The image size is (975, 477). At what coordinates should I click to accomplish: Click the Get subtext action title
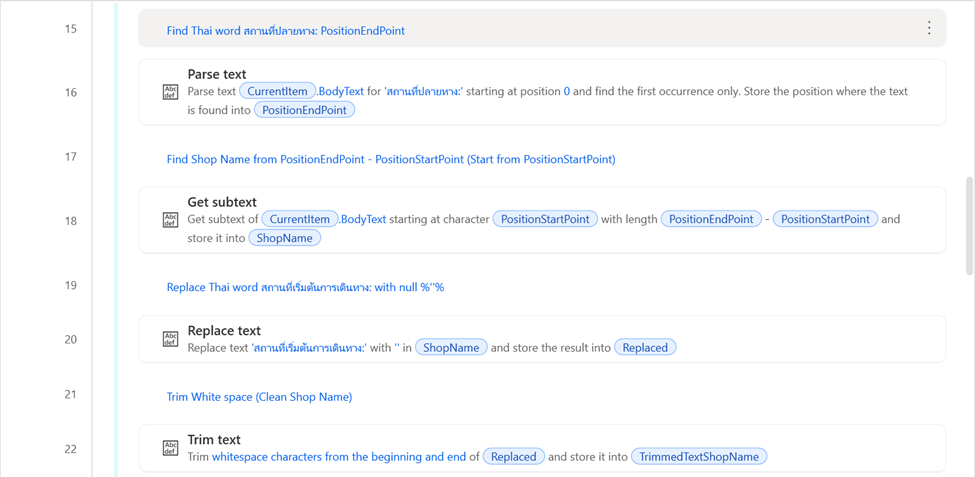tap(222, 202)
